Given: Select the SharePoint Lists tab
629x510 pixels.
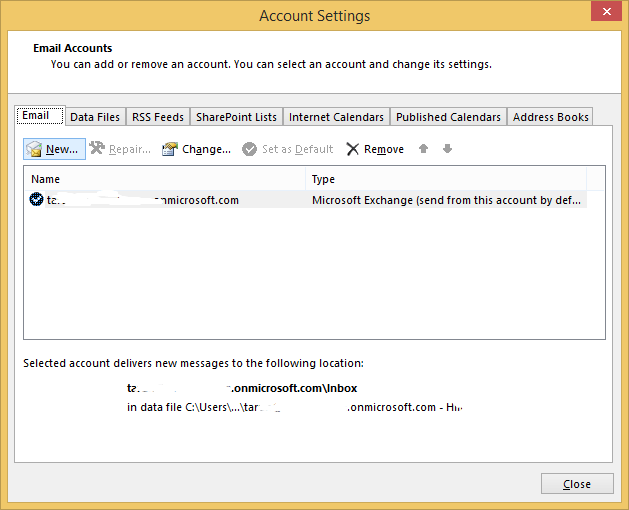Looking at the screenshot, I should coord(236,117).
